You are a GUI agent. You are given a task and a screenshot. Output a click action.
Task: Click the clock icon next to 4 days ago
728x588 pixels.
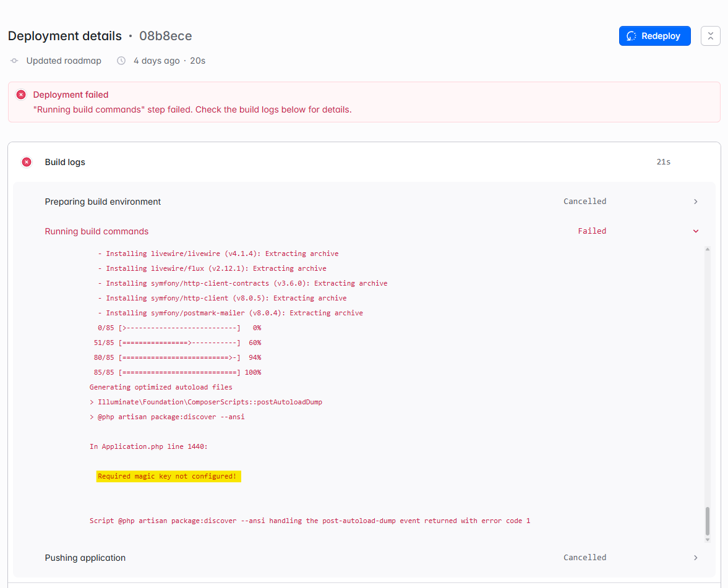pyautogui.click(x=121, y=61)
